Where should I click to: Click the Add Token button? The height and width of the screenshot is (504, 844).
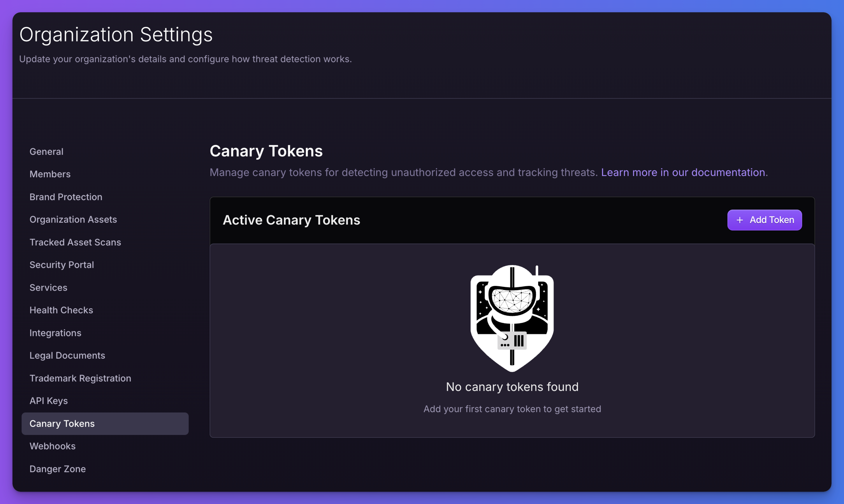click(x=764, y=220)
